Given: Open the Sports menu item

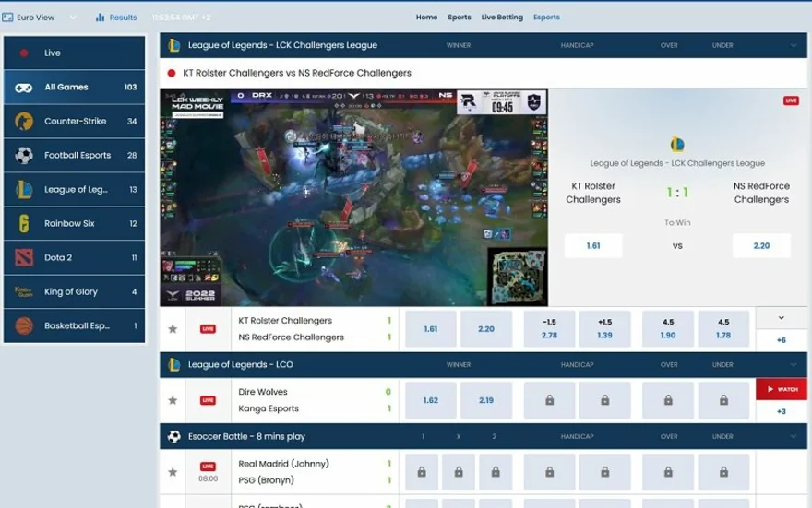Looking at the screenshot, I should (459, 18).
